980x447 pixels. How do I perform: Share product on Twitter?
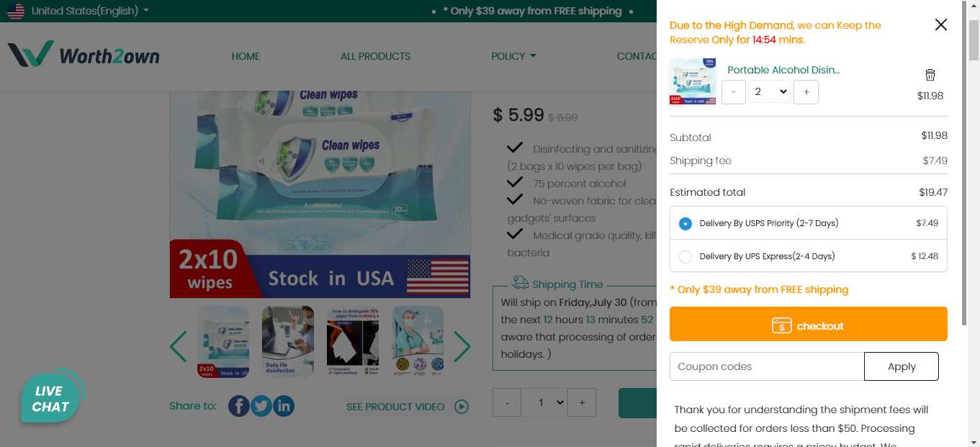pyautogui.click(x=261, y=406)
